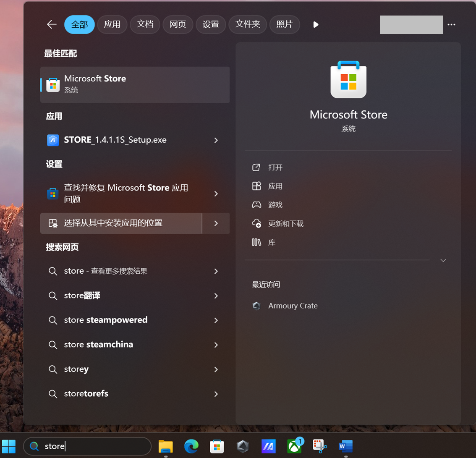
Task: Click the Microsoft Store icon in best match
Action: (53, 85)
